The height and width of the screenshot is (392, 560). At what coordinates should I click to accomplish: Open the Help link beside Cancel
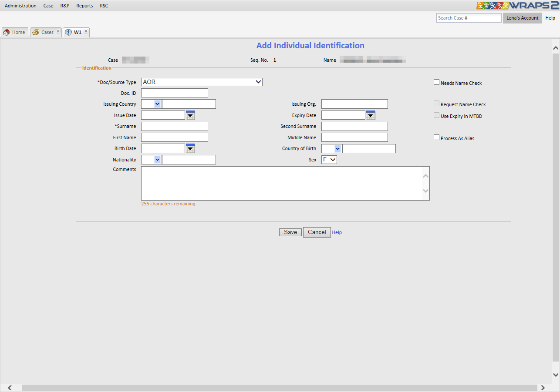coord(337,232)
